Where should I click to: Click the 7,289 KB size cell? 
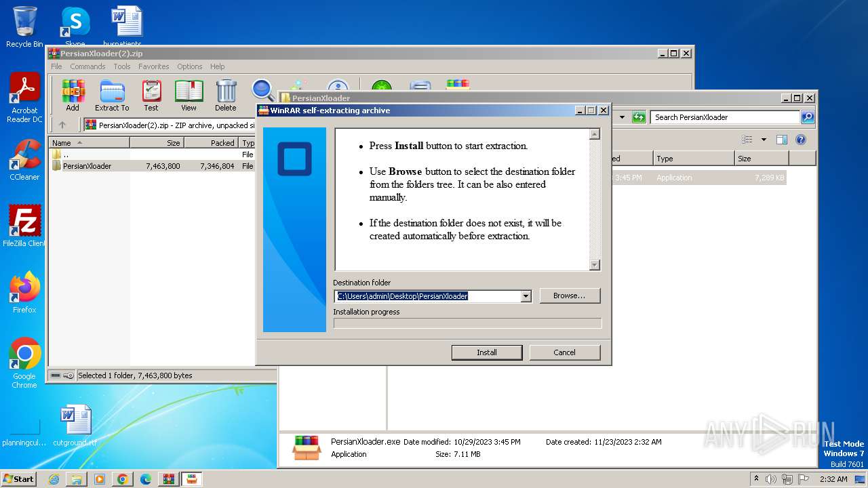coord(770,178)
